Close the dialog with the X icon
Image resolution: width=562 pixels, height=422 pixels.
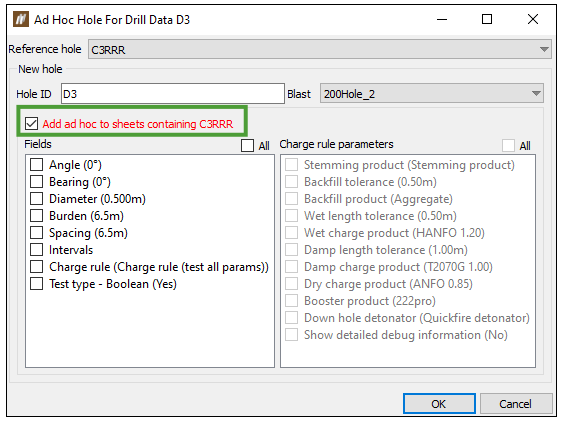[x=533, y=19]
